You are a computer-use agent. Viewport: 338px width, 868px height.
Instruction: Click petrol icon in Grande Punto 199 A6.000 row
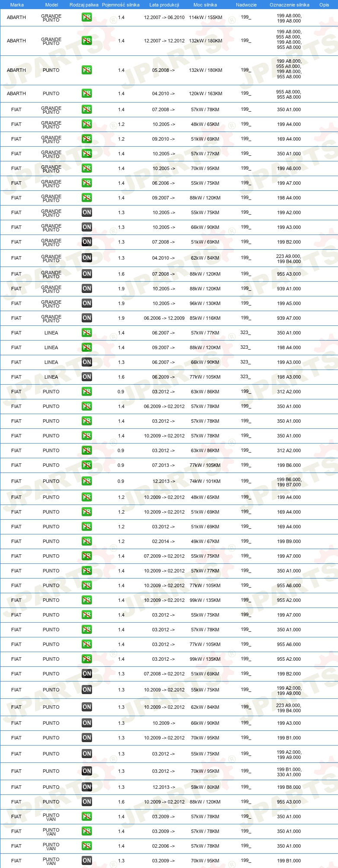86,168
